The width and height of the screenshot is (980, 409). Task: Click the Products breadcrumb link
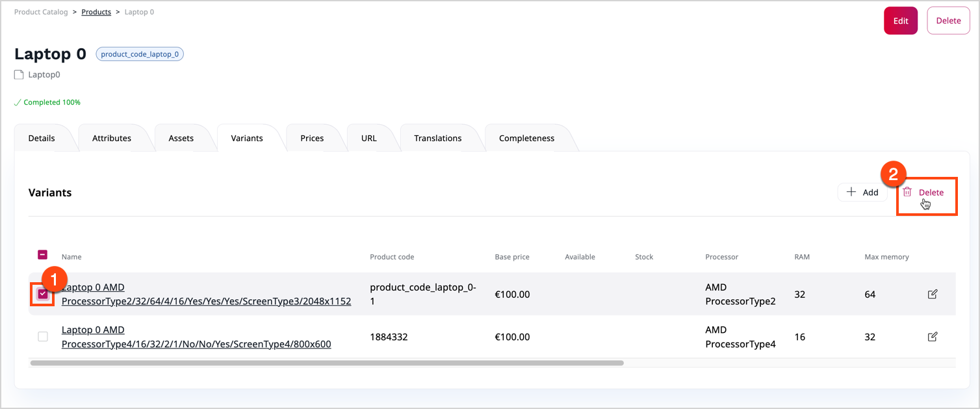[96, 11]
